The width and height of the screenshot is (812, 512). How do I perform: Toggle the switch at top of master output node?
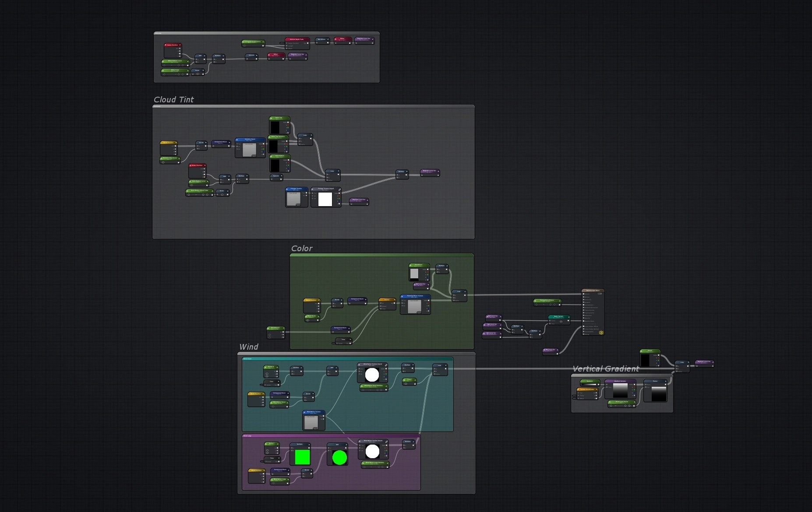point(600,294)
